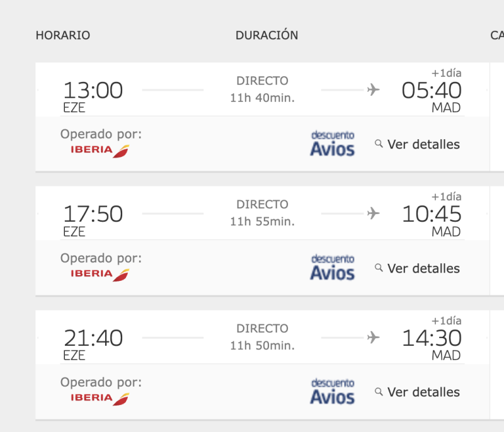Select the 17:50 EZE departure time
This screenshot has height=432, width=504.
pyautogui.click(x=93, y=215)
